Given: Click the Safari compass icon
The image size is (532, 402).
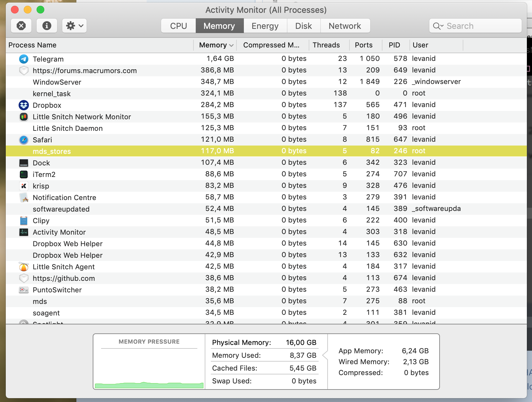Looking at the screenshot, I should click(x=24, y=140).
